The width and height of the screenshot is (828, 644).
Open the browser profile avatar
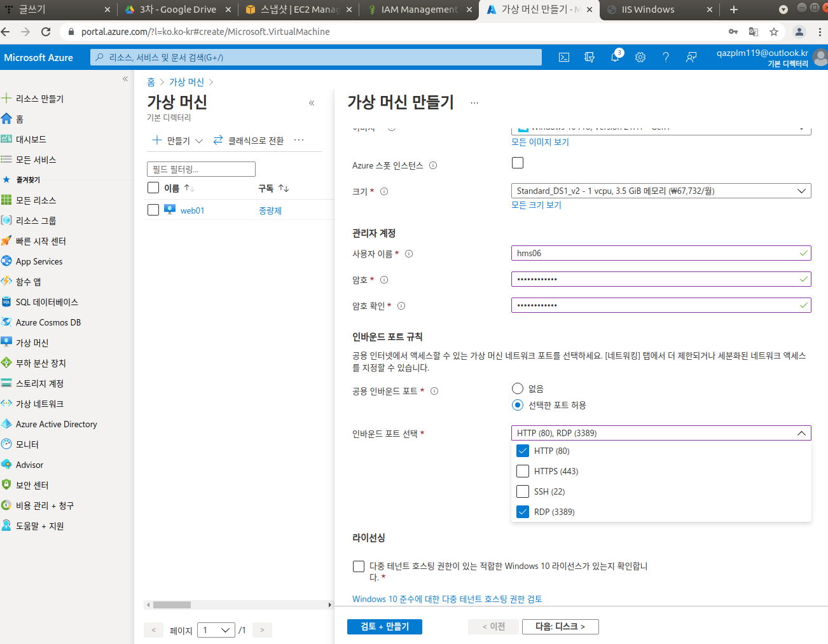(799, 32)
